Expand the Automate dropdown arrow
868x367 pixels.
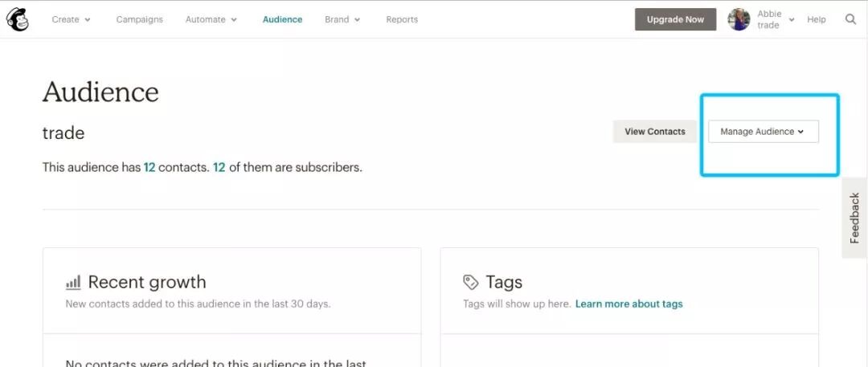234,20
